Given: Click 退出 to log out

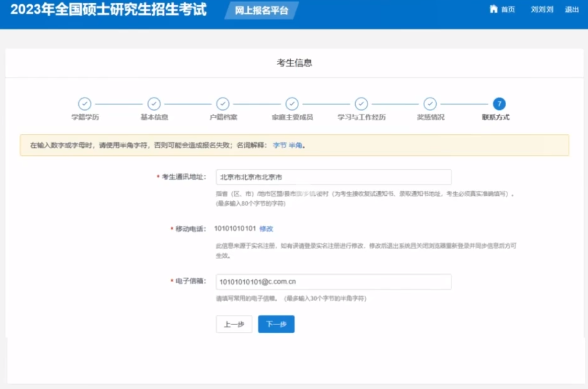Looking at the screenshot, I should (572, 9).
